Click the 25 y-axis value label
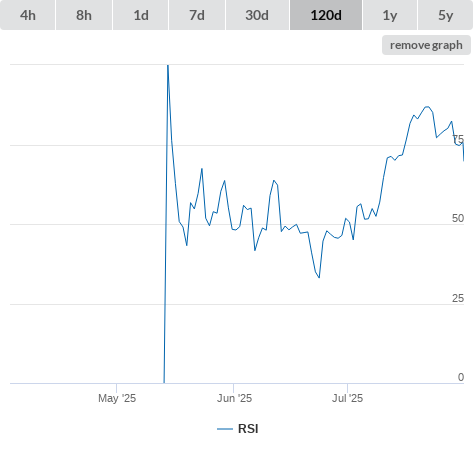 (x=458, y=298)
